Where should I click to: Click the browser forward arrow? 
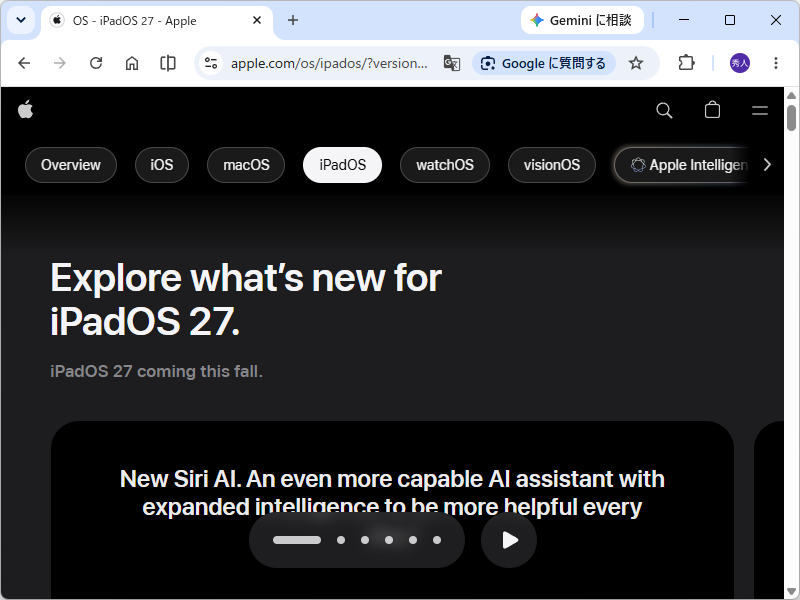60,63
